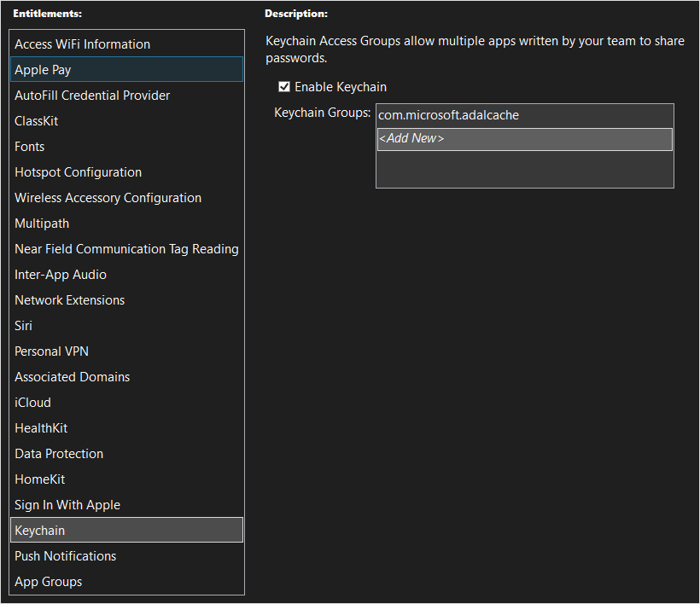Choose Personal VPN from entitlements
Viewport: 700px width, 604px height.
[x=51, y=351]
